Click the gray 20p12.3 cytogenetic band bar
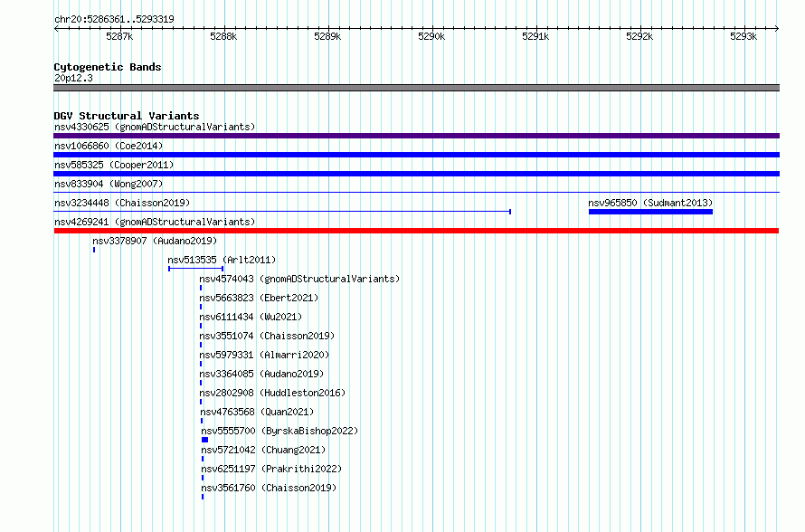The image size is (805, 532). point(416,88)
